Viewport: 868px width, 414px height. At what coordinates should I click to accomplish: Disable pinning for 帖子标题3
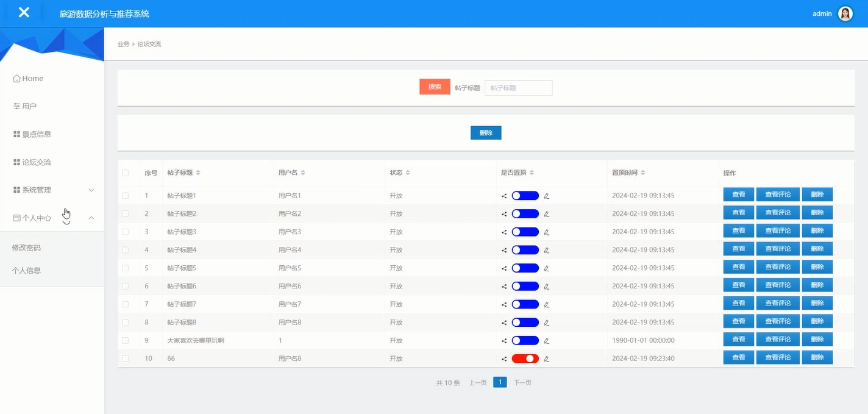(x=525, y=231)
